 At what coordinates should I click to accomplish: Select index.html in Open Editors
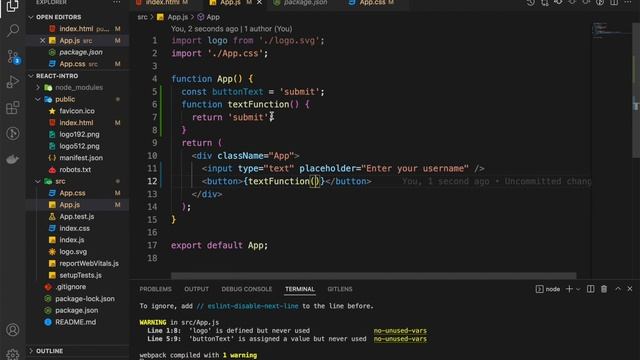pyautogui.click(x=76, y=29)
